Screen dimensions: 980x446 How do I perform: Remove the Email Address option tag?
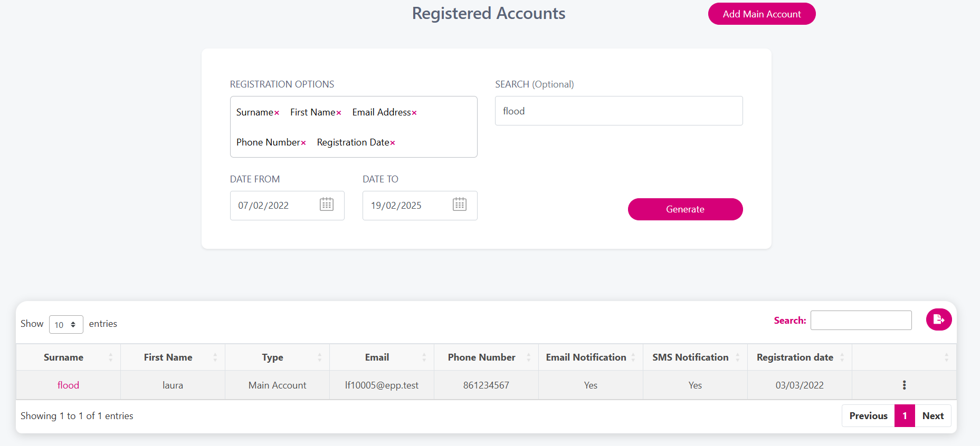pos(414,113)
